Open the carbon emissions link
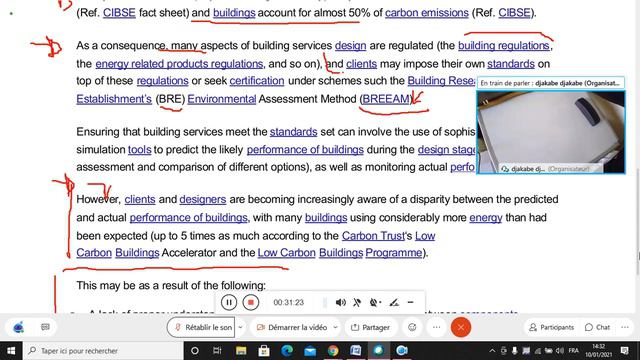The width and height of the screenshot is (640, 360). click(x=427, y=13)
